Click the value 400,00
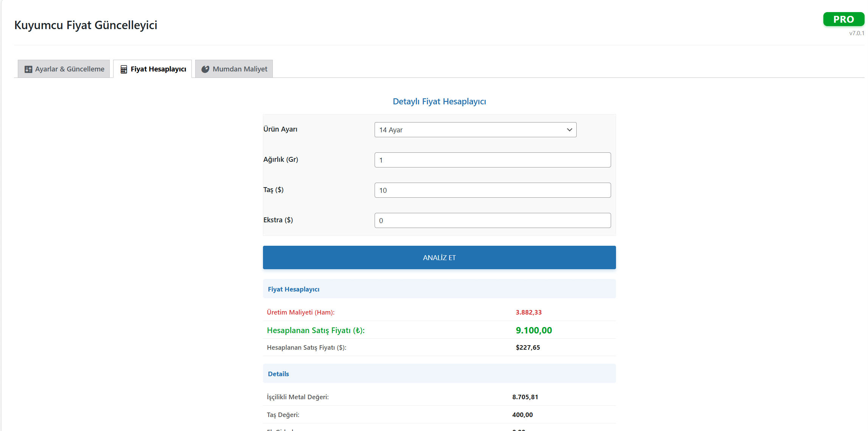The width and height of the screenshot is (868, 431). 523,415
